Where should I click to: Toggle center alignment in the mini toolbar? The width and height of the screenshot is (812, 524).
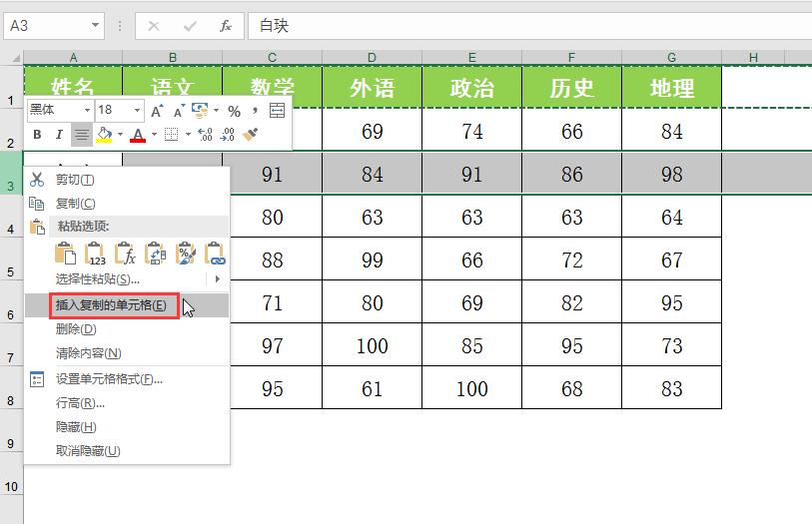81,135
